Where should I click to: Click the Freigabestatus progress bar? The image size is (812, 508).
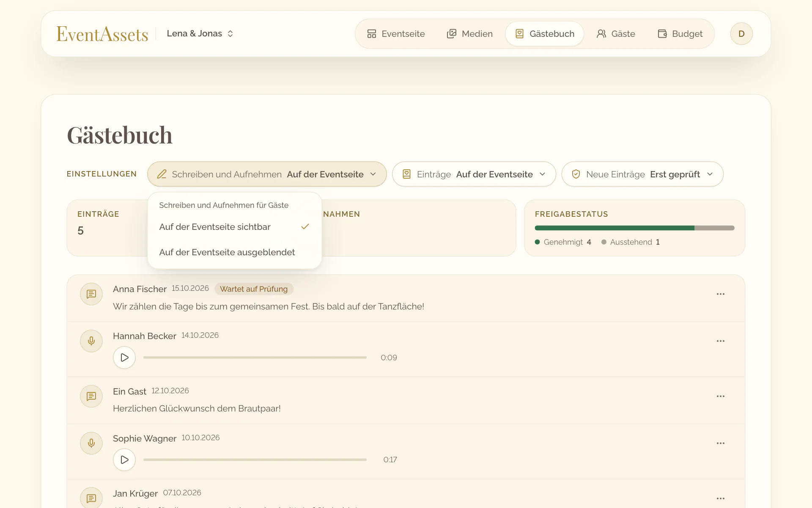pos(634,228)
